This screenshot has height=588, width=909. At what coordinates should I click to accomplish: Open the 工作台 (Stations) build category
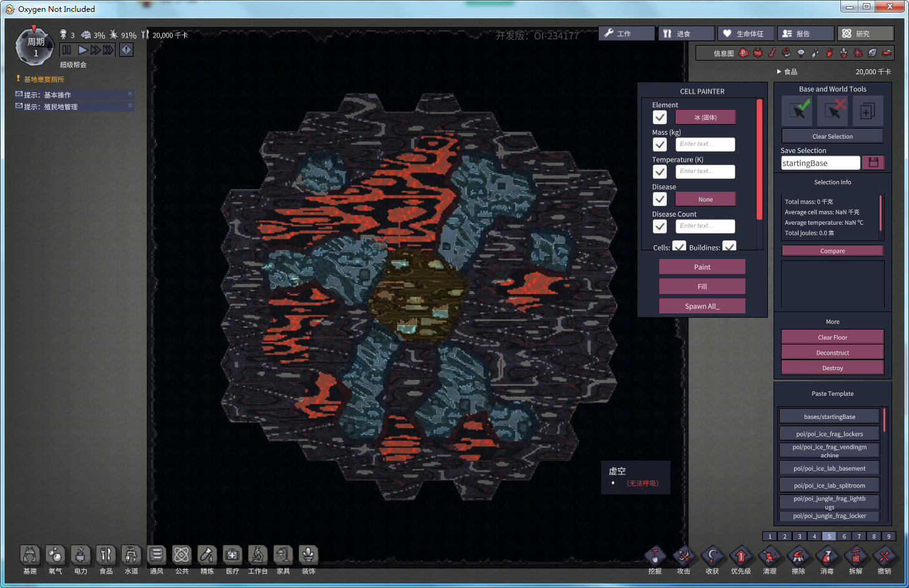pos(258,555)
